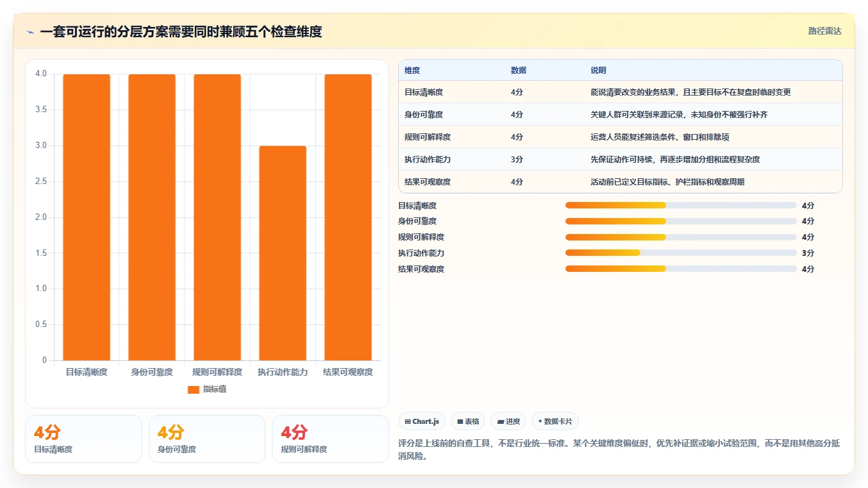Click the 规则可解释度 bar in chart

coord(217,217)
